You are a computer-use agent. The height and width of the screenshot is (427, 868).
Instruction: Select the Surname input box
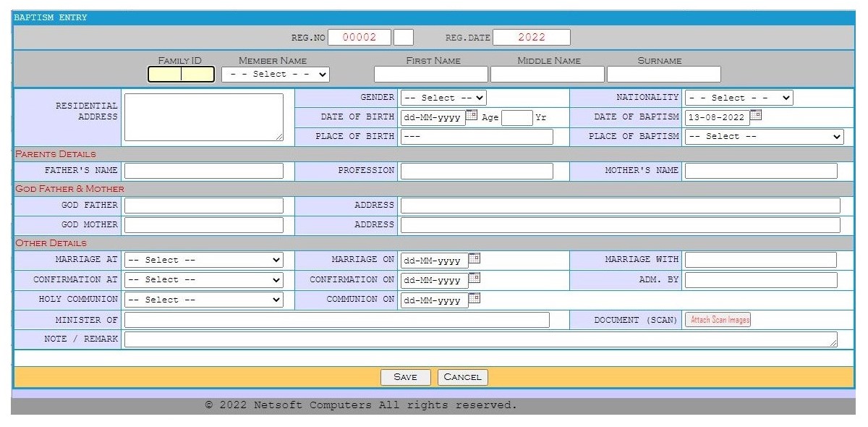663,75
